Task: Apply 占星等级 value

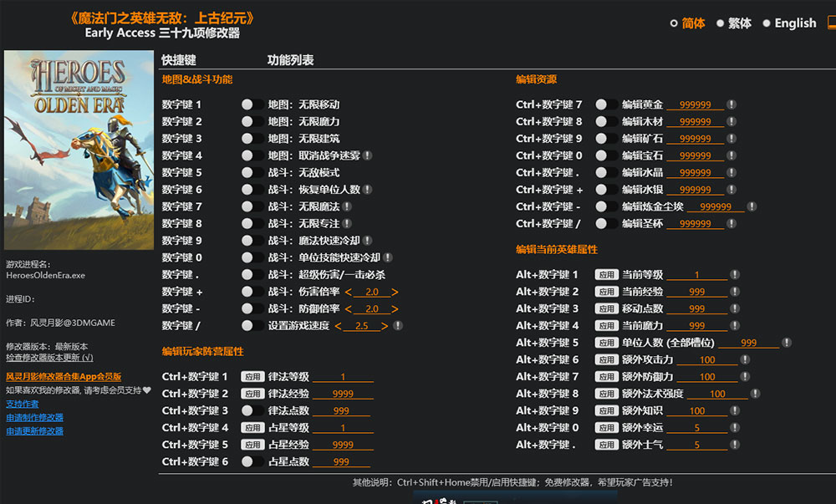Action: pyautogui.click(x=252, y=427)
